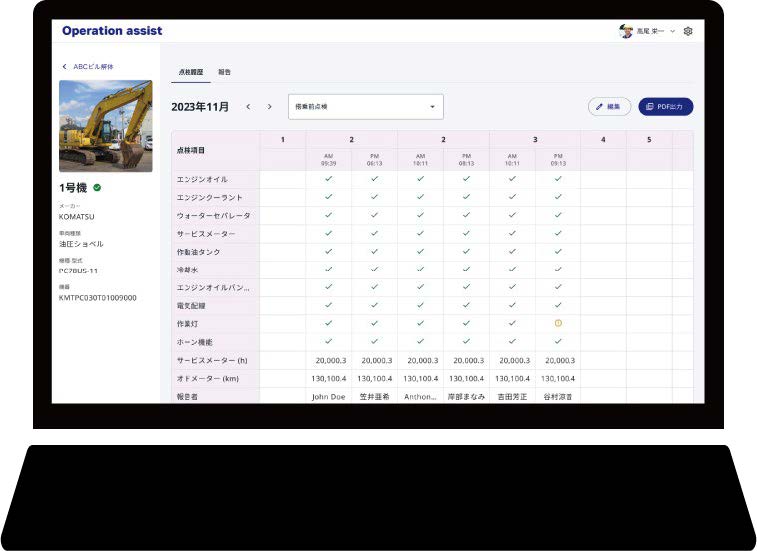Viewport: 757px width, 551px height.
Task: Click reporter name John Doe
Action: [x=329, y=396]
